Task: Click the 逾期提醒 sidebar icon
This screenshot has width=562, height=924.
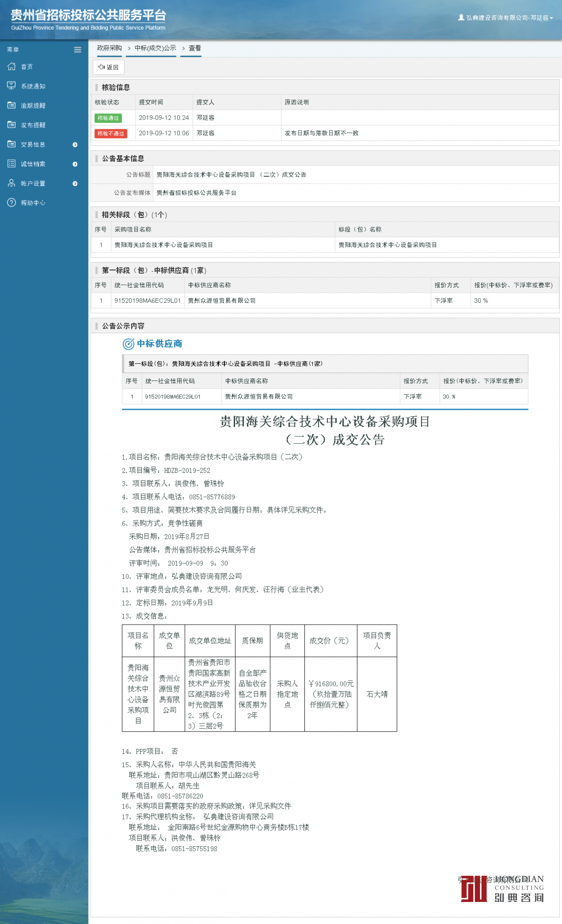Action: pos(12,105)
